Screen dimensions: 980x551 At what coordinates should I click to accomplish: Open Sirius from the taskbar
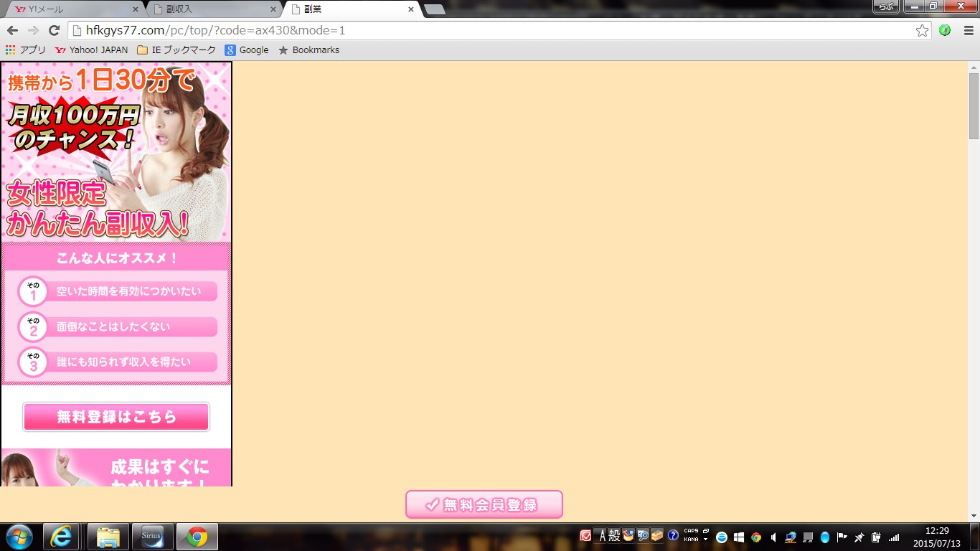pyautogui.click(x=152, y=537)
